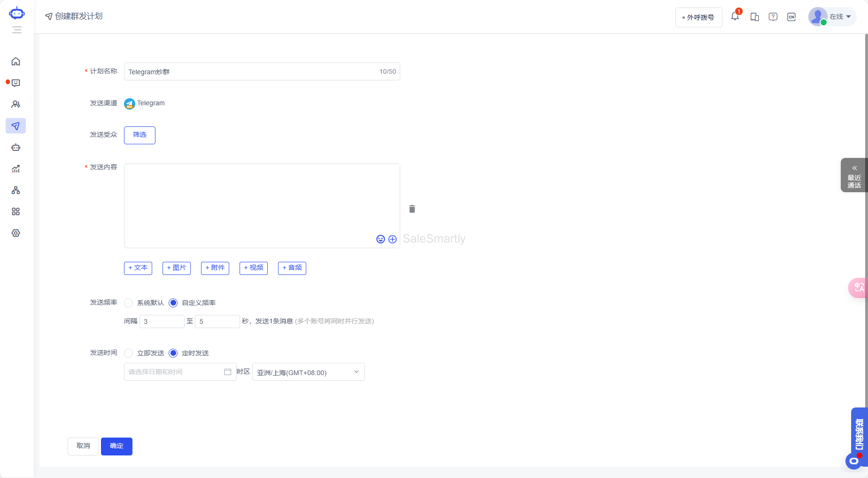868x478 pixels.
Task: Select 自定义频率 radio button
Action: tap(173, 303)
